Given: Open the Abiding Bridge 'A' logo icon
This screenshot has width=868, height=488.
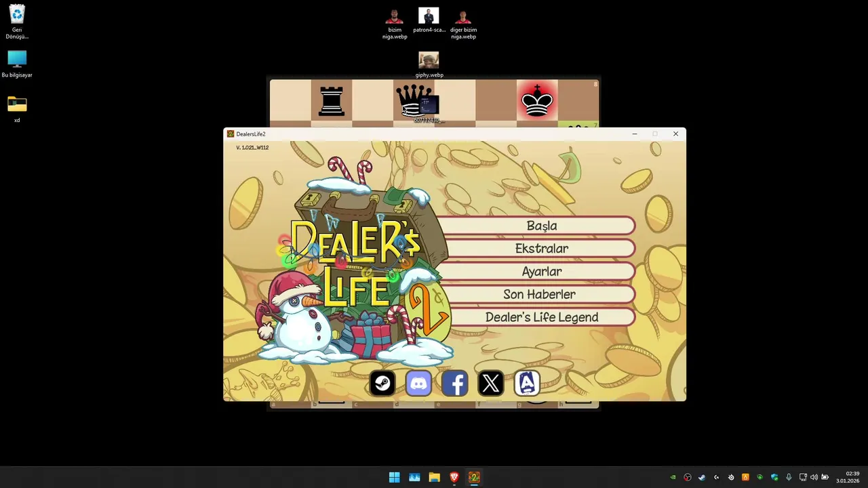Looking at the screenshot, I should tap(527, 384).
